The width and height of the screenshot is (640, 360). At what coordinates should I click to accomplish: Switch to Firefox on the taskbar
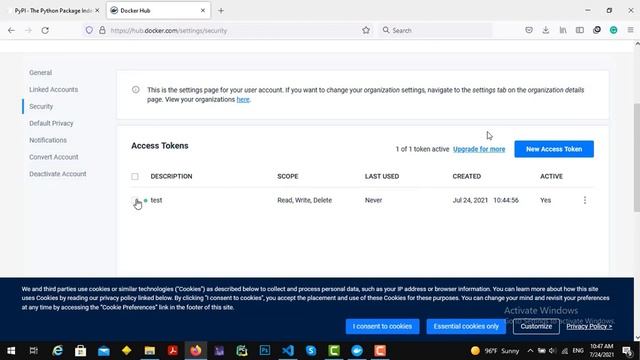[x=196, y=351]
